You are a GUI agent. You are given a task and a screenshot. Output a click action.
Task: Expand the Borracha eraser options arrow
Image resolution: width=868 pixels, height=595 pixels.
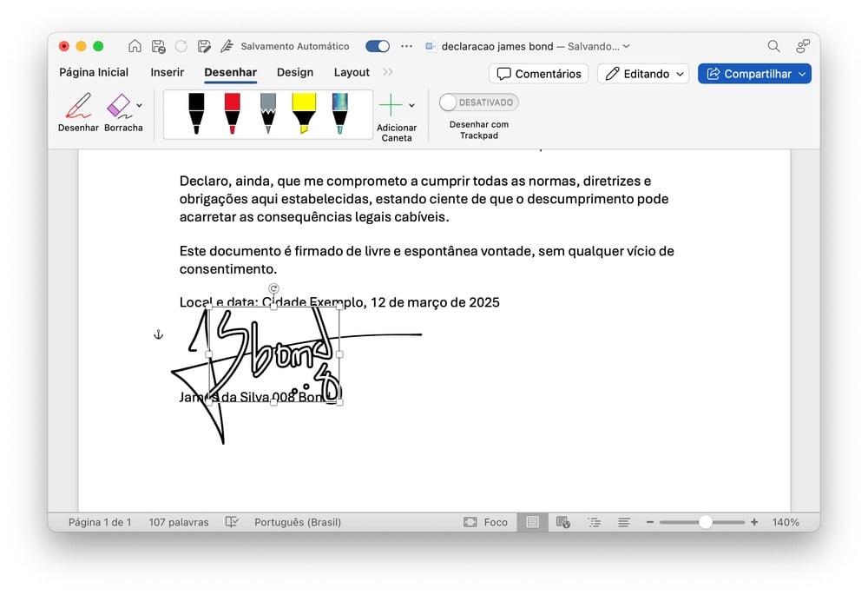140,106
